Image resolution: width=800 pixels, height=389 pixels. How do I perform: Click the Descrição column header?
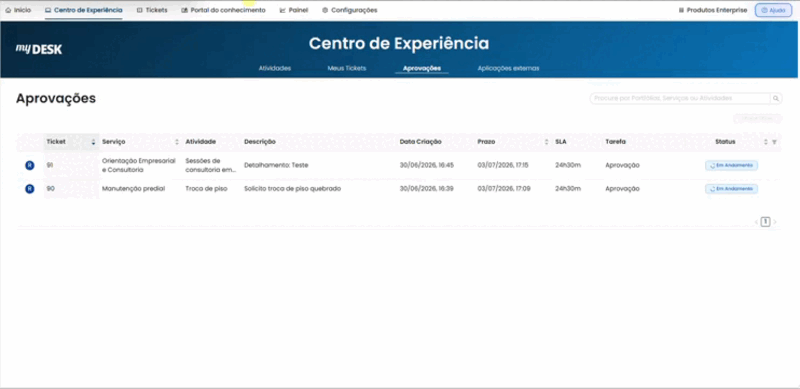pyautogui.click(x=260, y=142)
